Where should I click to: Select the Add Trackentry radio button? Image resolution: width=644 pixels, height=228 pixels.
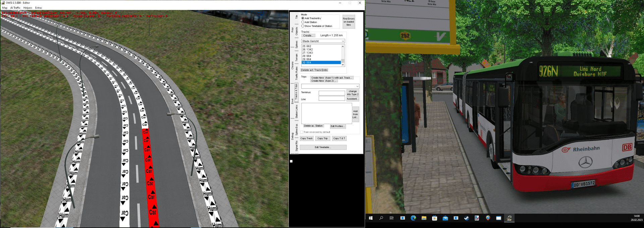point(303,18)
